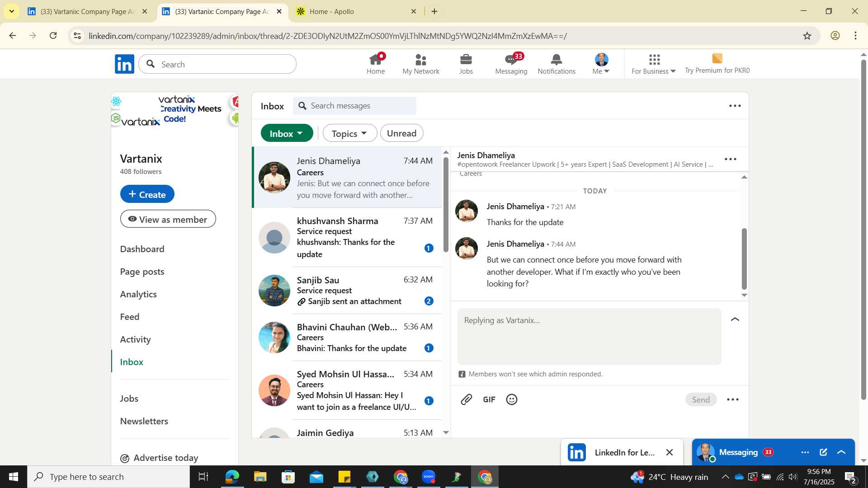Open browser profile icon
The image size is (868, 488).
point(835,36)
